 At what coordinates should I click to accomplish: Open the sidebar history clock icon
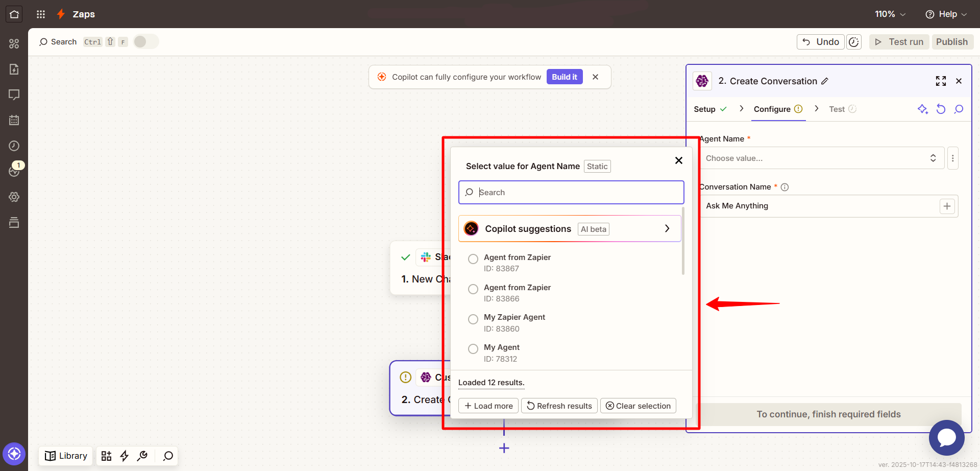pos(14,146)
